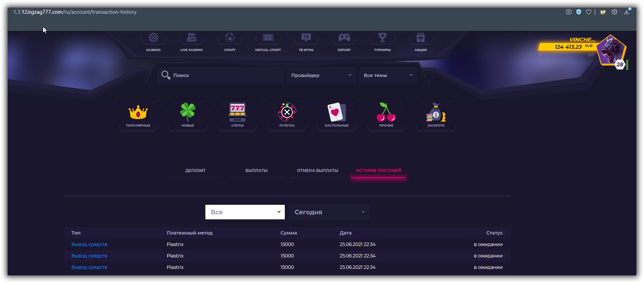644x283 pixels.
Task: Click the 124 413,23 RUB balance
Action: [x=573, y=47]
